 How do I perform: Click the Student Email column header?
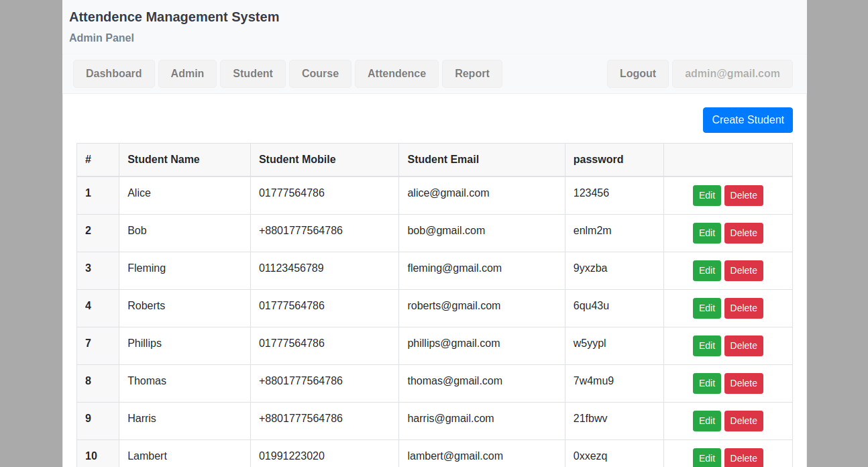pyautogui.click(x=443, y=160)
